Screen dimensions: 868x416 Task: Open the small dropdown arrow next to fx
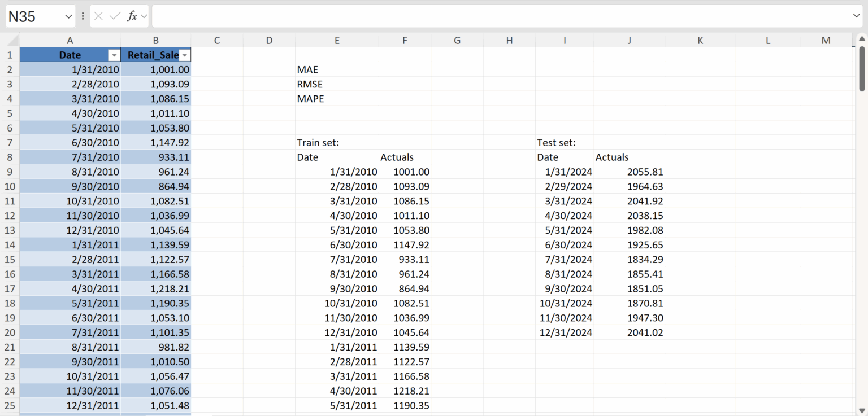pyautogui.click(x=144, y=17)
